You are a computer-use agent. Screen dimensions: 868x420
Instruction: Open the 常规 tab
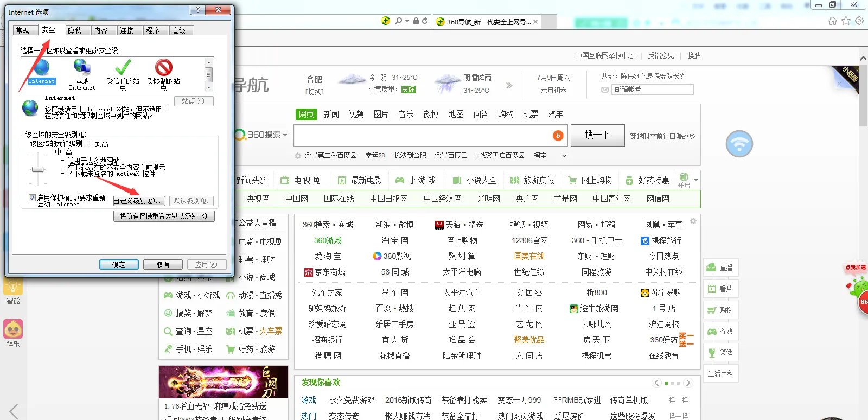click(x=23, y=30)
